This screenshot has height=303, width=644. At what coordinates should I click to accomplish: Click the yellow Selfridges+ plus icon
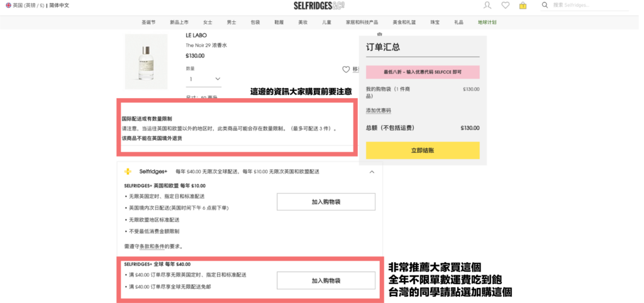pyautogui.click(x=128, y=172)
